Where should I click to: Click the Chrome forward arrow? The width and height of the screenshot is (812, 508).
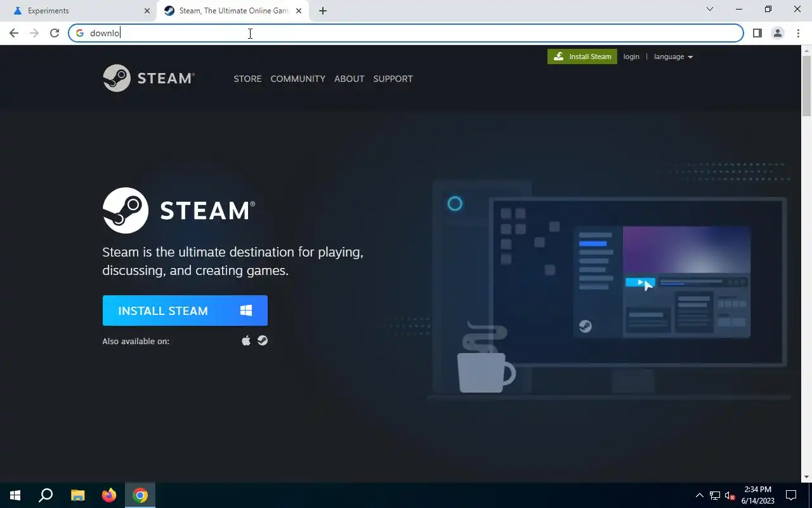(x=34, y=33)
